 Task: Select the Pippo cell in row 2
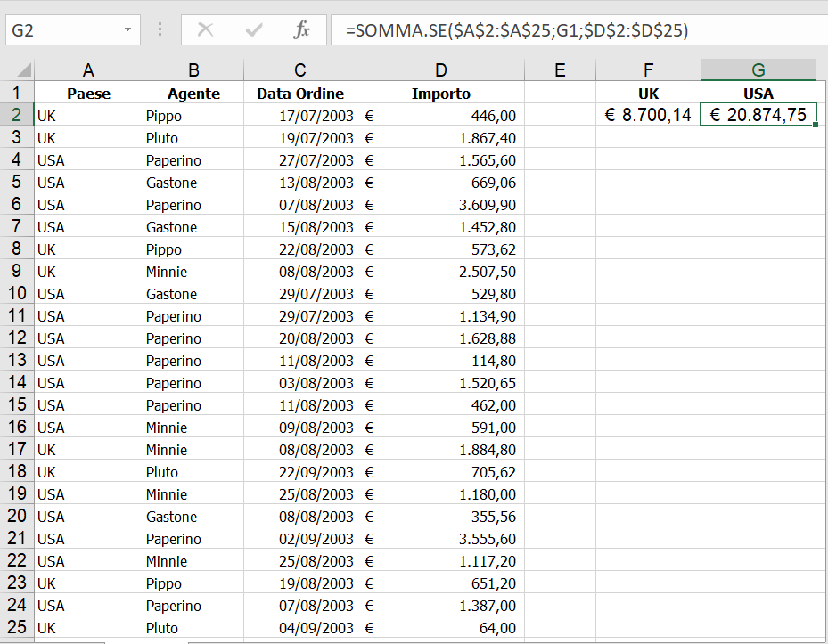tap(193, 115)
